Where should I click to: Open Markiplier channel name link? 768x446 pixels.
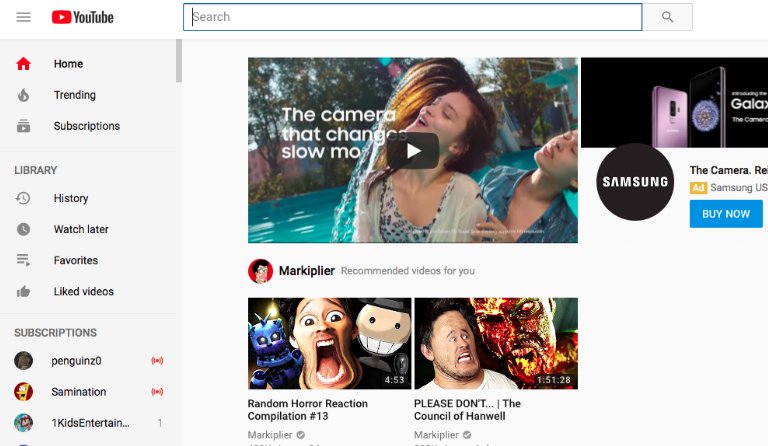[x=307, y=271]
